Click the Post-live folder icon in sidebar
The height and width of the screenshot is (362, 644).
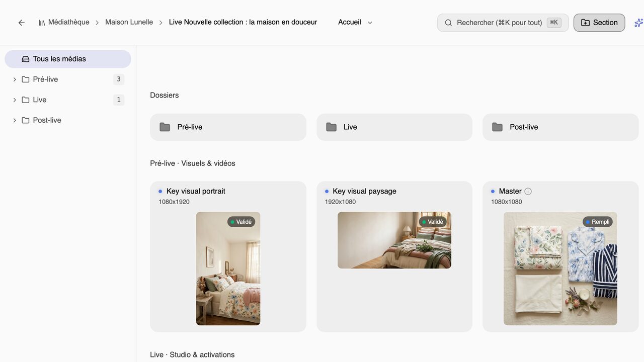pyautogui.click(x=26, y=120)
